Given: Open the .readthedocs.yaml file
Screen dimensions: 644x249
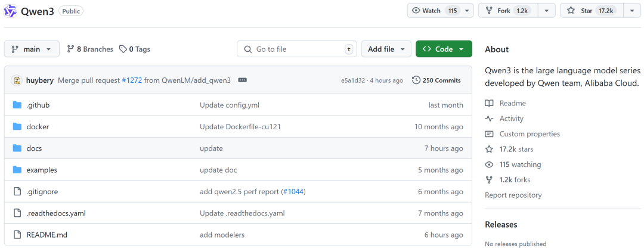Looking at the screenshot, I should pyautogui.click(x=56, y=213).
